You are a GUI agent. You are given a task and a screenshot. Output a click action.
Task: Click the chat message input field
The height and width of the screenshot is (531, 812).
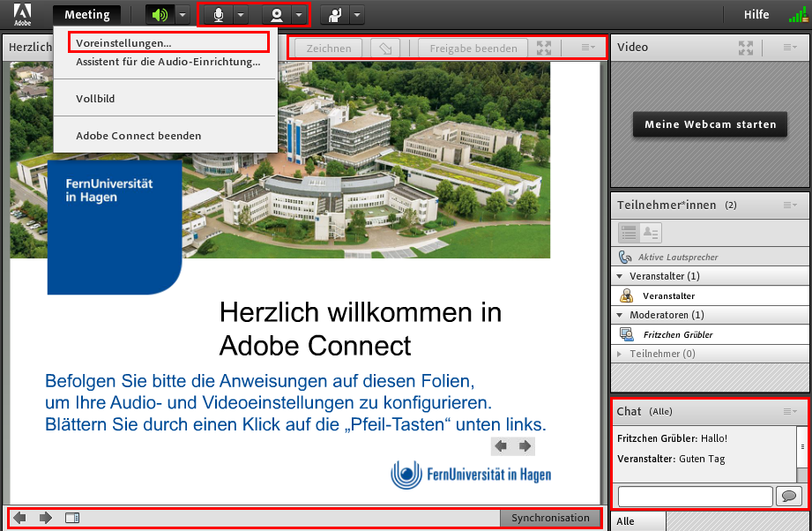(x=695, y=497)
